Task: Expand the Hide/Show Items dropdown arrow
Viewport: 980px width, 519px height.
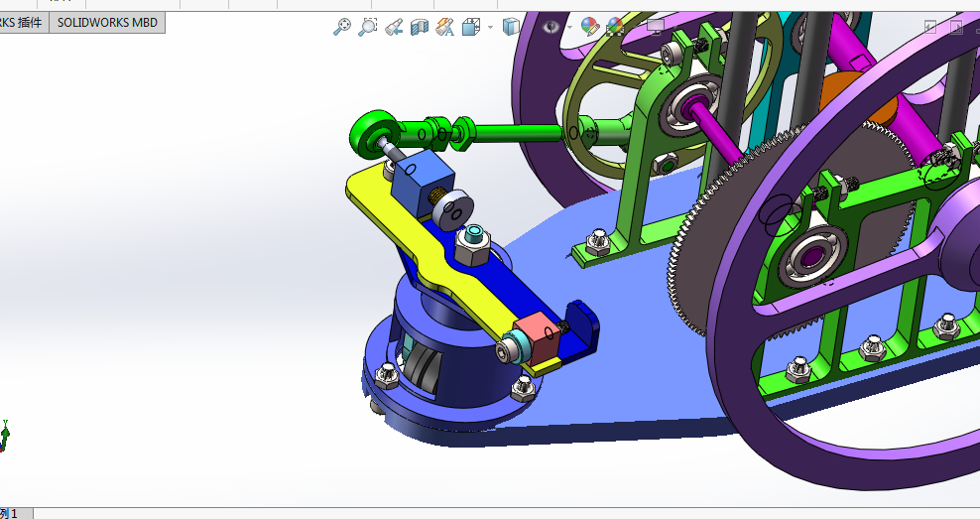Action: point(568,27)
